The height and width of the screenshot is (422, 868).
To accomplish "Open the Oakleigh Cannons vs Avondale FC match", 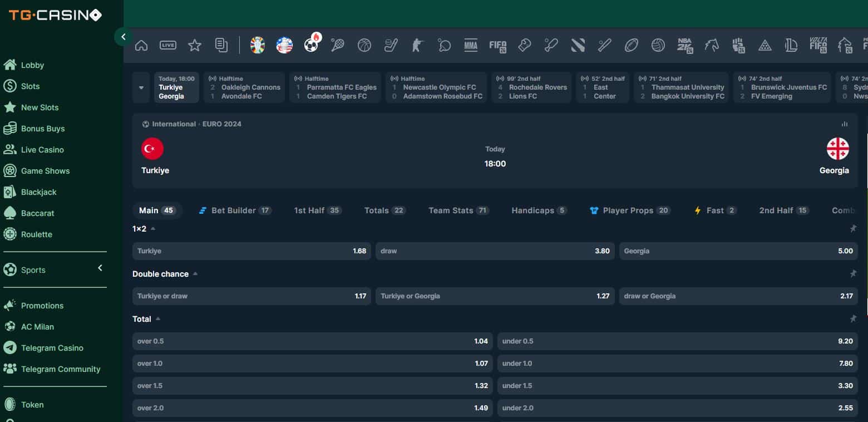I will click(244, 87).
